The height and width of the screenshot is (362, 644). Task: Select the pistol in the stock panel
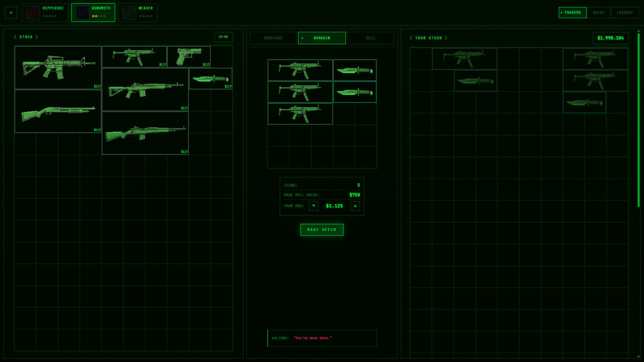tap(189, 56)
